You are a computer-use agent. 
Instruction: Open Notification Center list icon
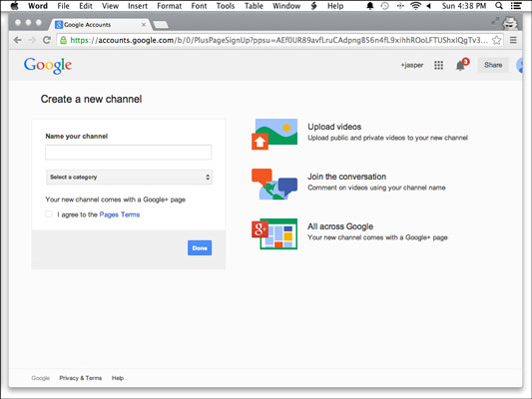pyautogui.click(x=516, y=6)
